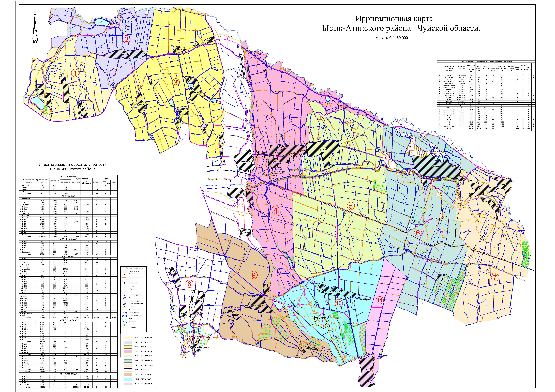Select the 'Грунтовые и полевые дороги' legend symbol
555x392 pixels.
(125, 277)
